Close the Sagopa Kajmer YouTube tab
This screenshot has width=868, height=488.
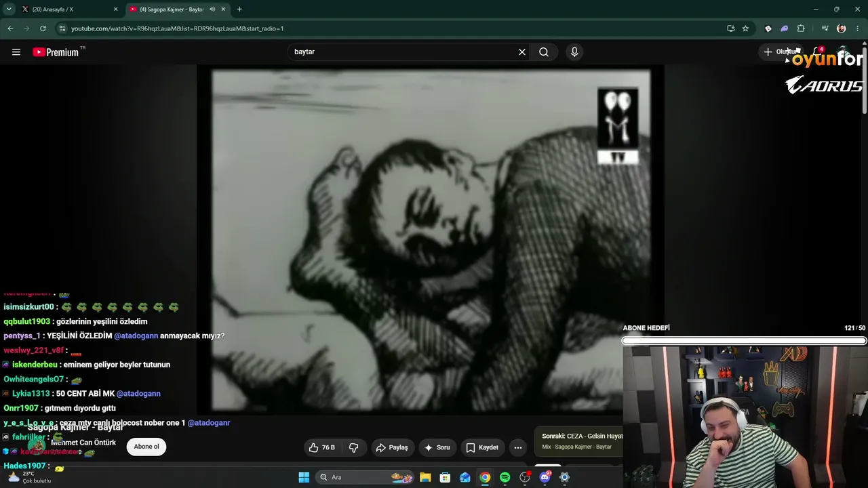pyautogui.click(x=223, y=9)
